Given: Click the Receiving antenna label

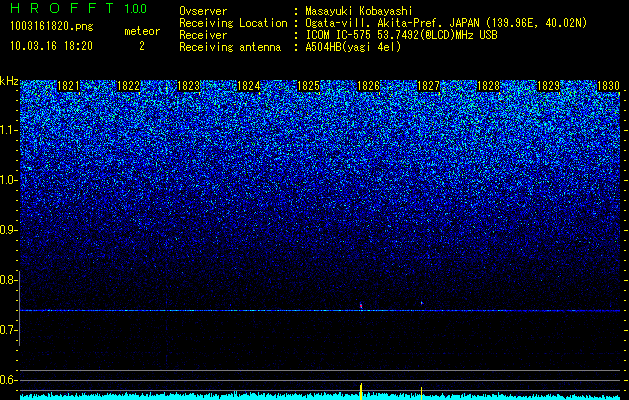Looking at the screenshot, I should pos(230,47).
